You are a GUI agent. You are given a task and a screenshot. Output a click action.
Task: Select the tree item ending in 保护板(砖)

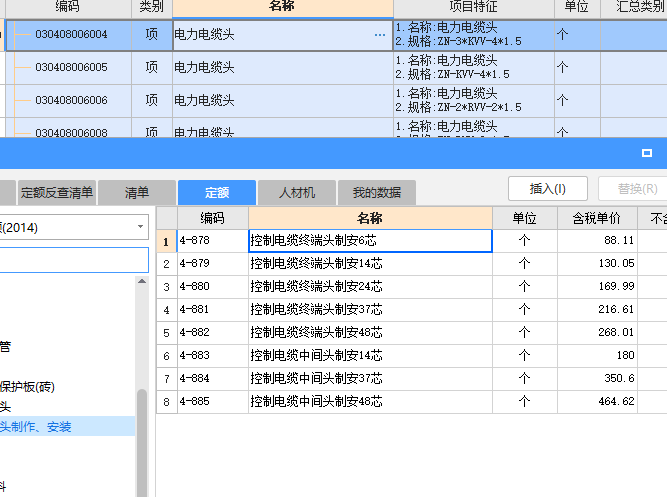pos(27,387)
